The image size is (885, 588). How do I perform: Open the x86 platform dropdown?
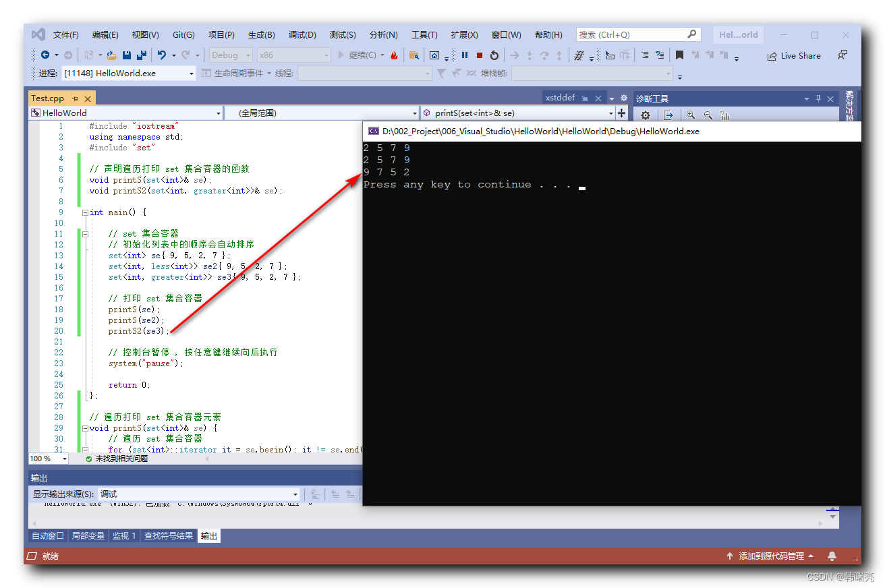click(294, 55)
